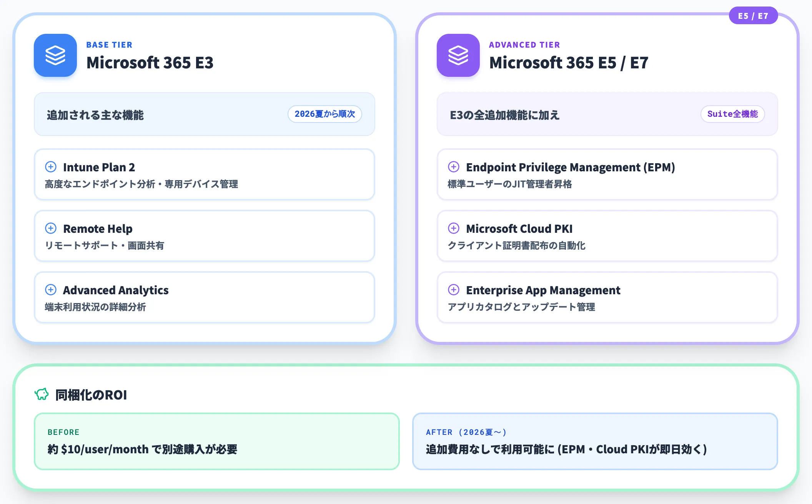Click the plus icon beside Enterprise App Management

pos(454,290)
